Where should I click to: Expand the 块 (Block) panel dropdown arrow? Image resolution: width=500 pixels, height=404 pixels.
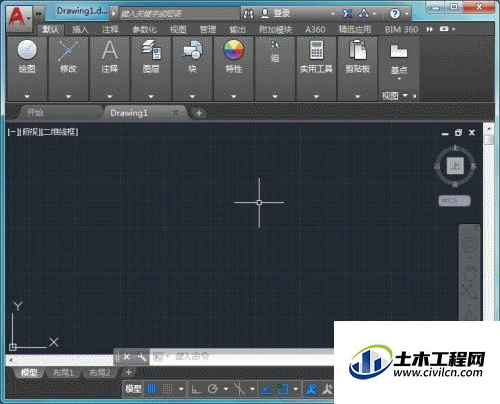click(x=192, y=97)
